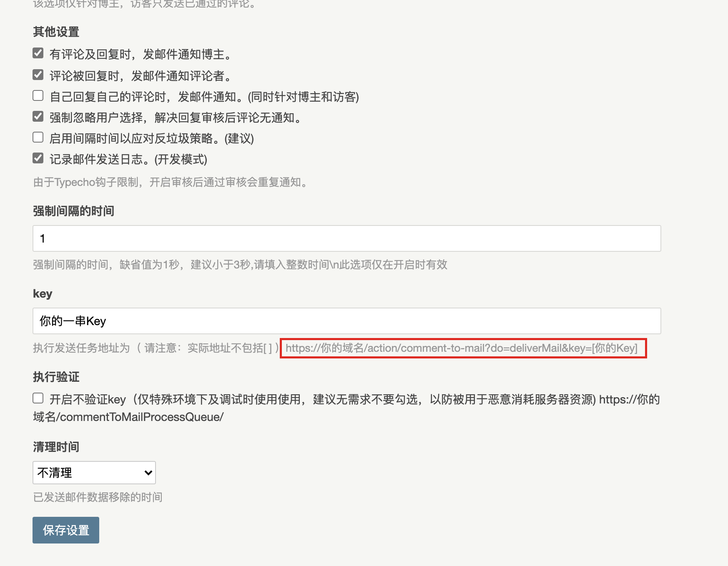Click the 已发送邮件数据移除的时间 description text
Image resolution: width=728 pixels, height=566 pixels.
pyautogui.click(x=98, y=497)
